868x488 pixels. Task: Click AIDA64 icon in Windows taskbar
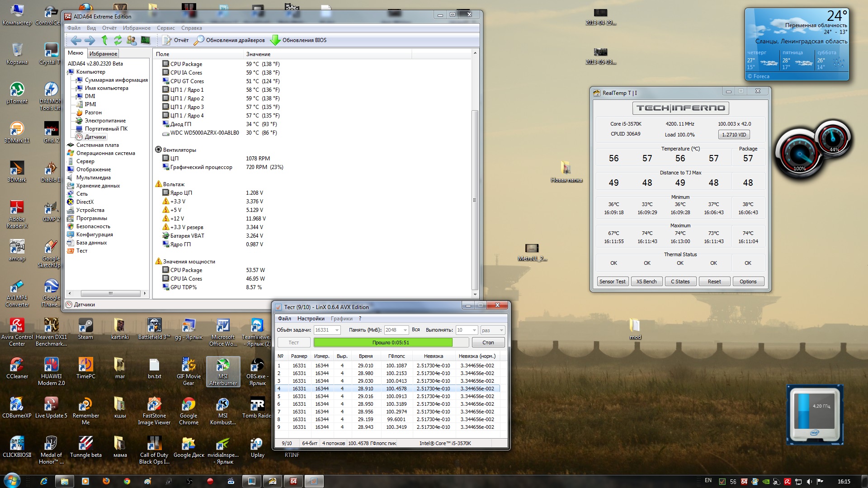point(293,481)
